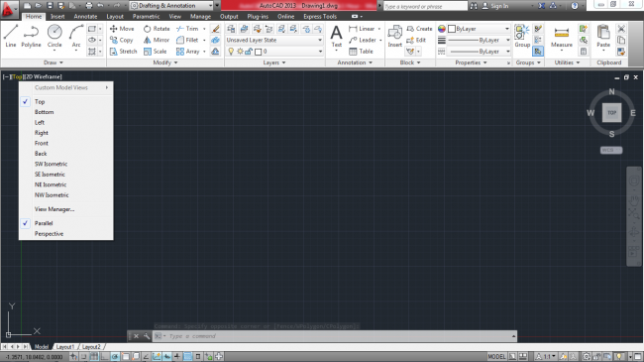Viewport: 644px width, 362px height.
Task: Click the 2D Wireframe visual style label
Action: pos(44,77)
